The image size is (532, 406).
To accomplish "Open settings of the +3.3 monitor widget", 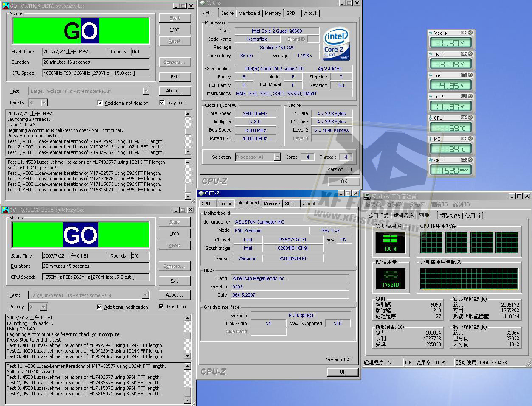I will tap(464, 54).
